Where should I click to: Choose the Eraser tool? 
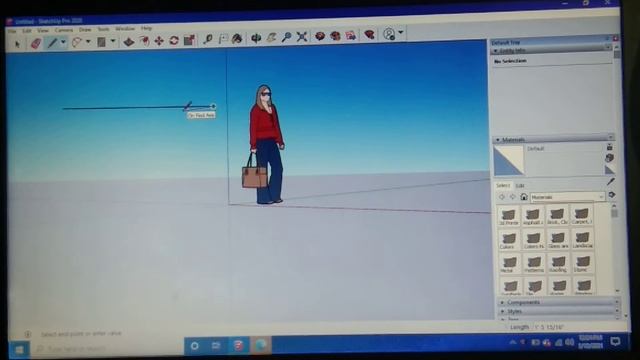click(x=36, y=43)
